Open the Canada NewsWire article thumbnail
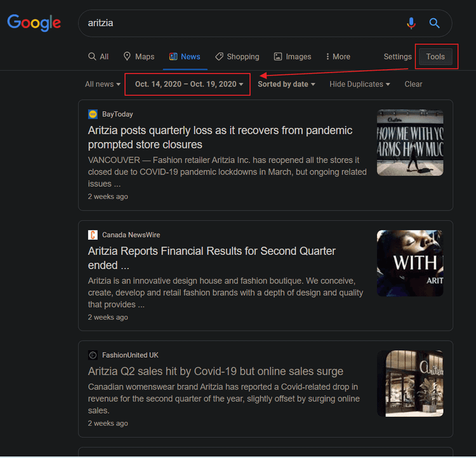 (x=410, y=263)
